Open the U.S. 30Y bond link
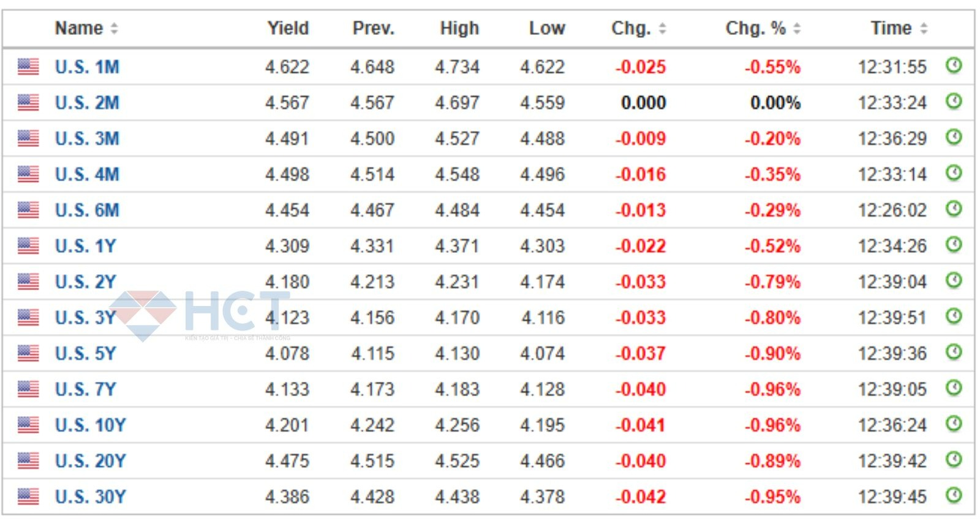The image size is (980, 519). pyautogui.click(x=90, y=496)
